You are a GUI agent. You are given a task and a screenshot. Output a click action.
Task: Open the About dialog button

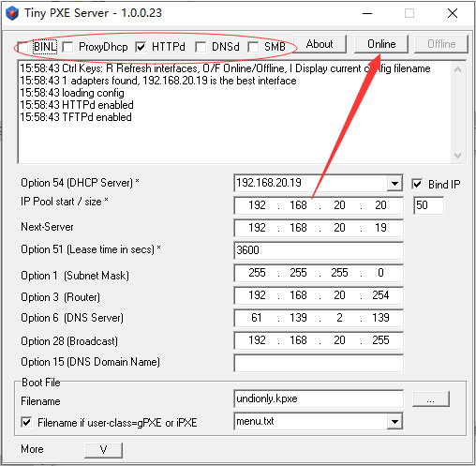tap(320, 44)
